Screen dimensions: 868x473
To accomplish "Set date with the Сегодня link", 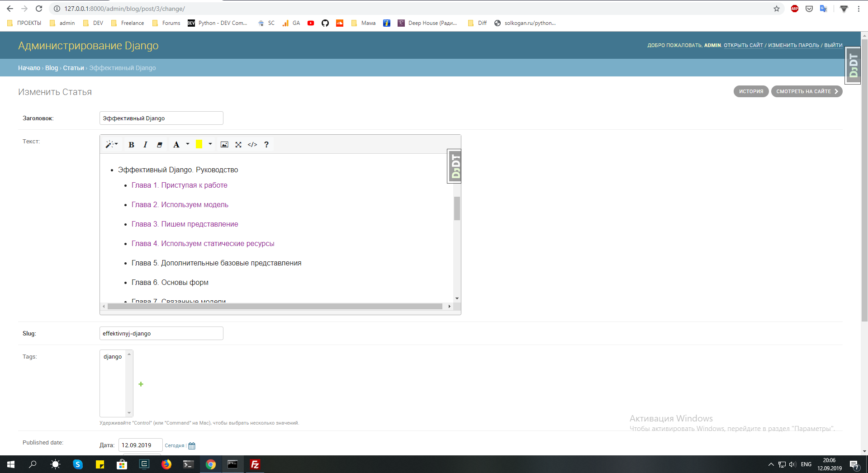I will (x=175, y=445).
